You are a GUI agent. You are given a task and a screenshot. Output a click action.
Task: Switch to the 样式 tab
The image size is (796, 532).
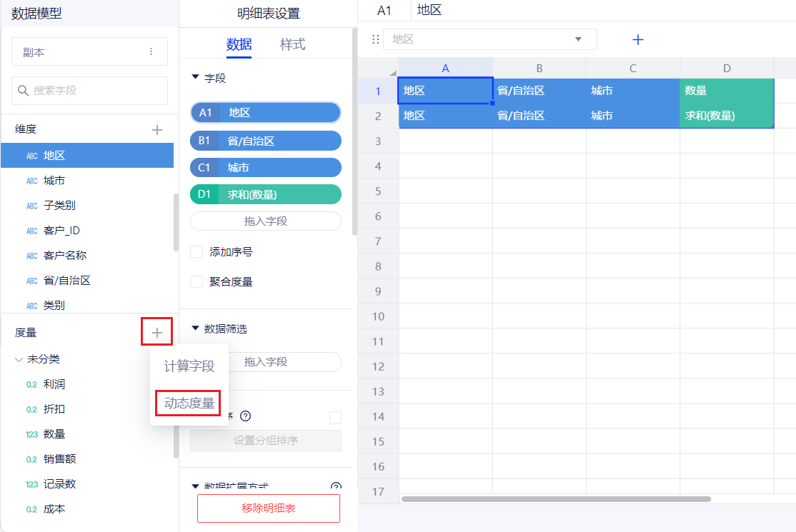tap(292, 44)
